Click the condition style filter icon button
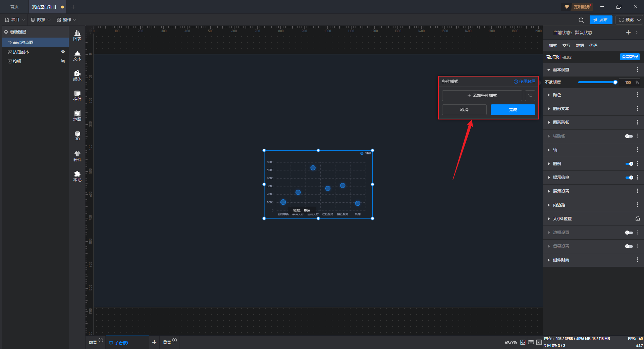This screenshot has height=349, width=644. point(530,96)
